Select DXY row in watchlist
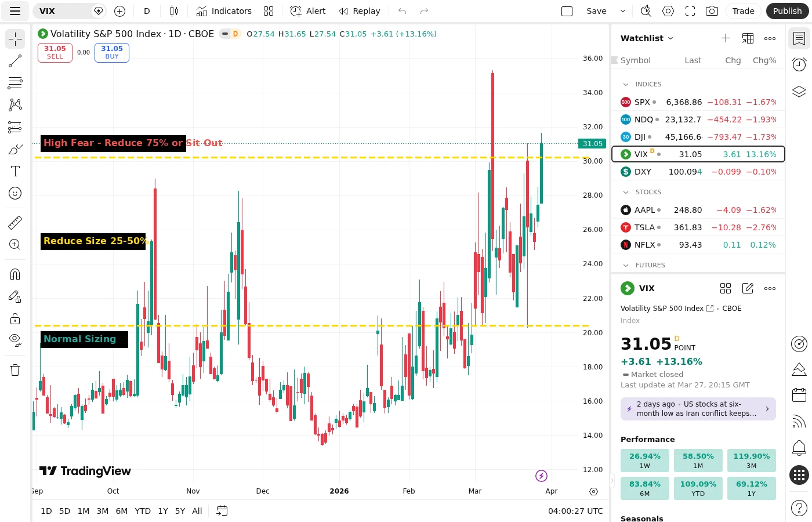This screenshot has width=812, height=522. pos(698,172)
